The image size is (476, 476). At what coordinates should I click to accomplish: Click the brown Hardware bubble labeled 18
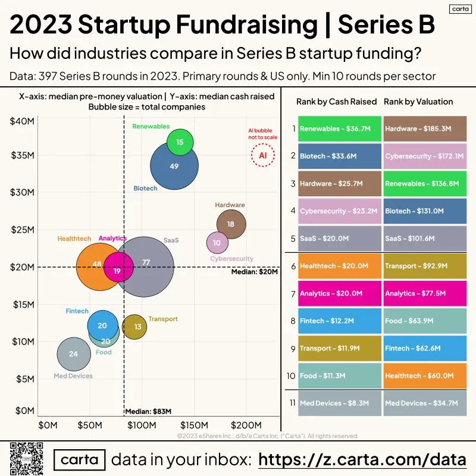tap(231, 224)
